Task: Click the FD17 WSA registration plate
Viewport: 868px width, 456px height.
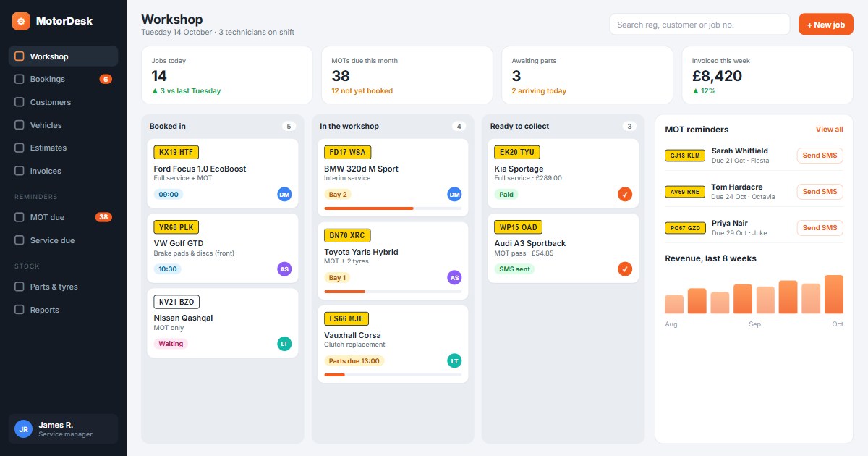Action: (x=347, y=152)
